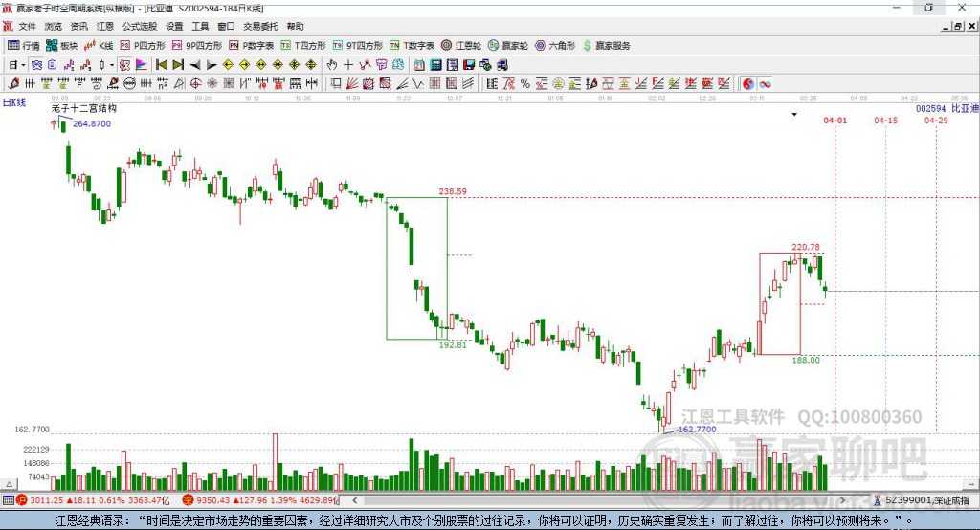Step chart left with black arrow
This screenshot has height=530, width=980.
point(195,65)
